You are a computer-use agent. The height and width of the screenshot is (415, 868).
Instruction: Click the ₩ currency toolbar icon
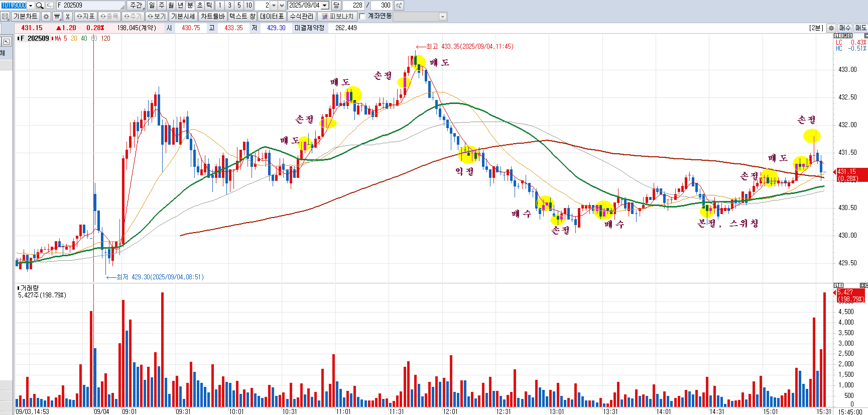pos(57,17)
